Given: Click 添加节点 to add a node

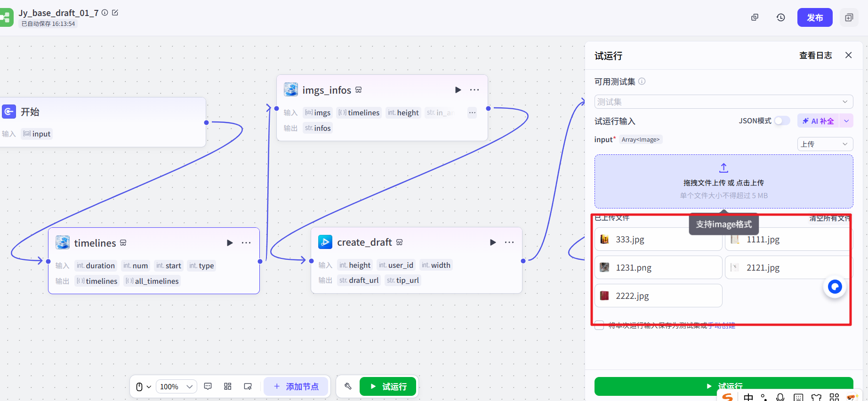Looking at the screenshot, I should [296, 386].
